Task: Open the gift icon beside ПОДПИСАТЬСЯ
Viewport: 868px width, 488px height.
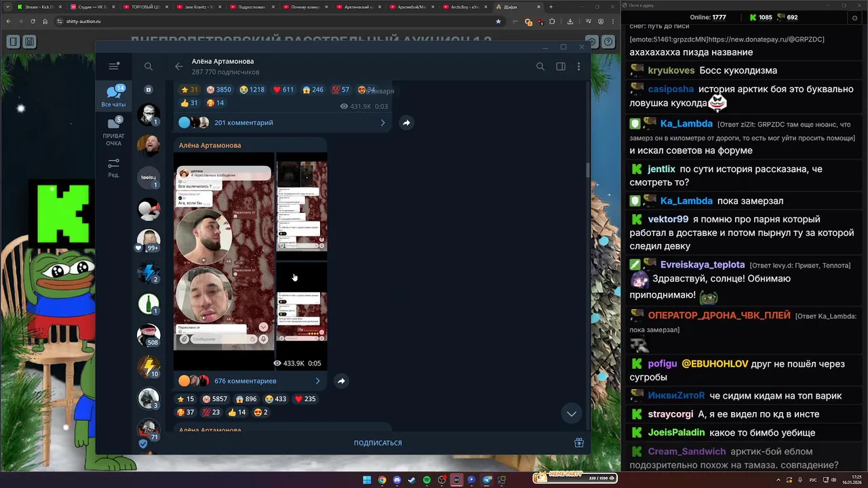Action: pyautogui.click(x=578, y=443)
